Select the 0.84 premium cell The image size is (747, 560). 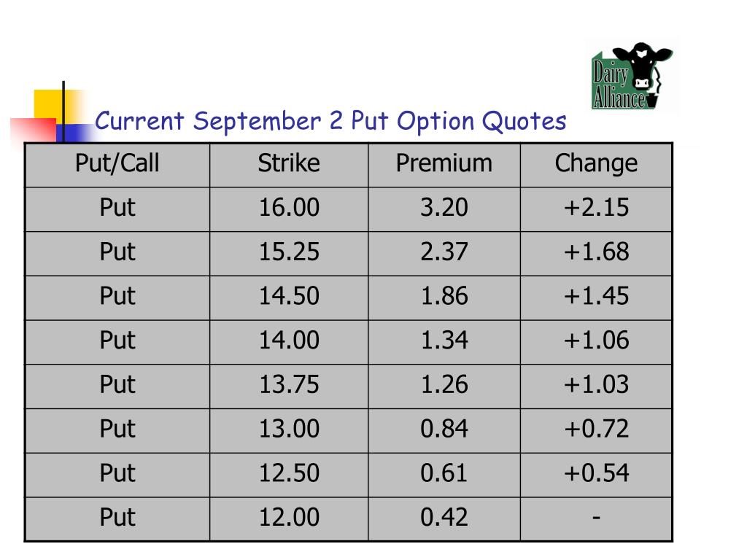point(444,429)
